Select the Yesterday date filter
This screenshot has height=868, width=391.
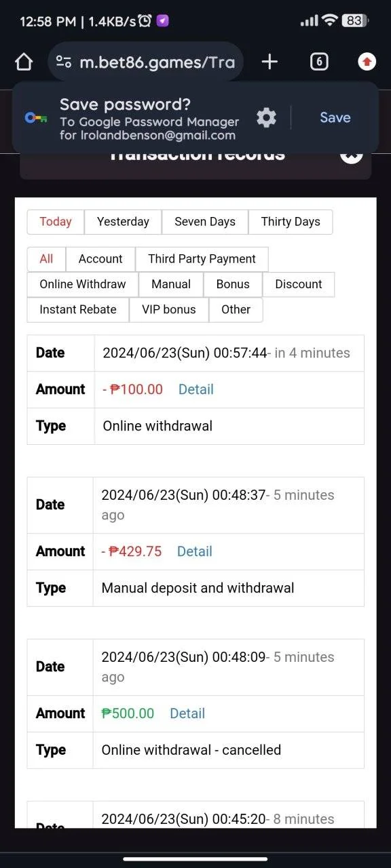click(123, 222)
